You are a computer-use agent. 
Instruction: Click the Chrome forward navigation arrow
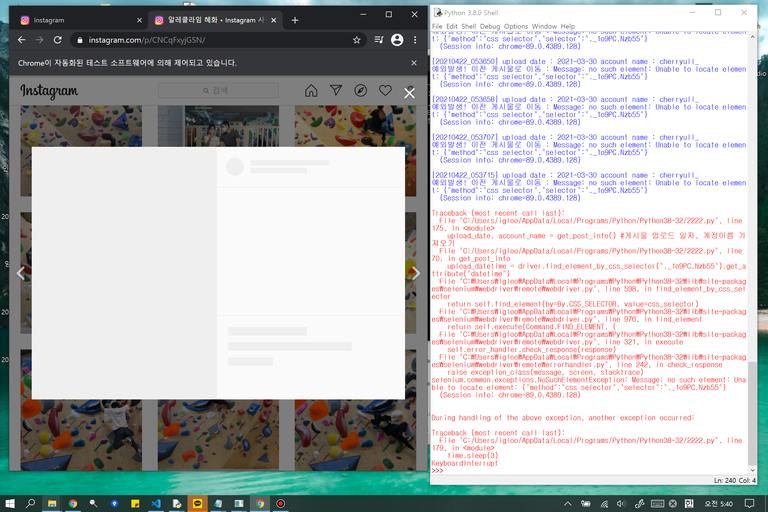pos(40,40)
